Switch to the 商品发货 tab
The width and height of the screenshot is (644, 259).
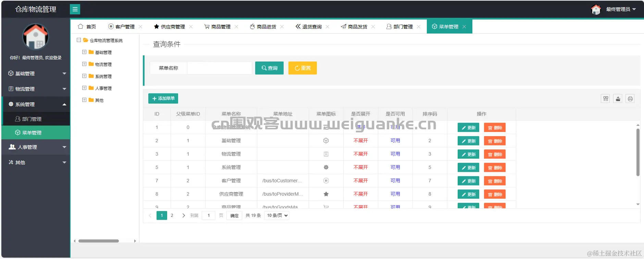[x=354, y=27]
